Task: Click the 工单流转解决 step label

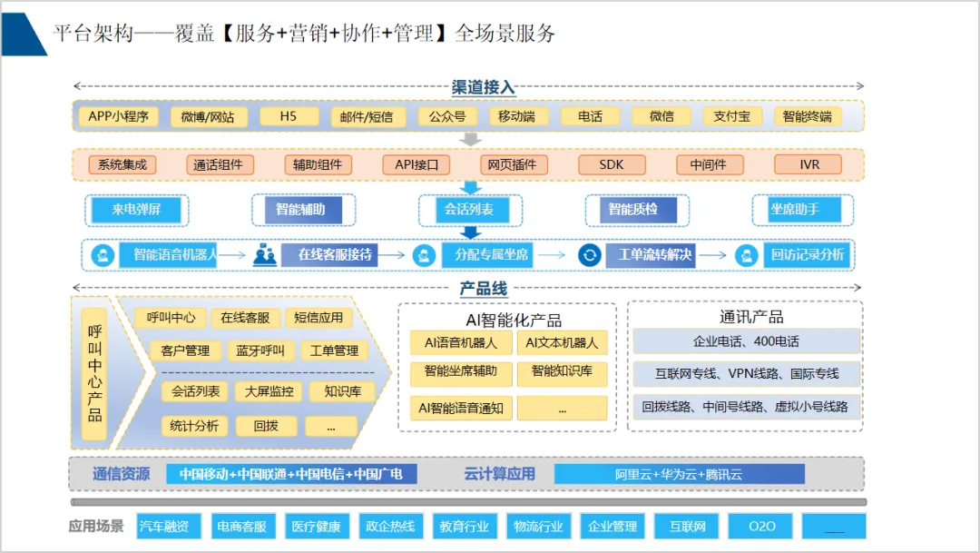Action: point(651,255)
